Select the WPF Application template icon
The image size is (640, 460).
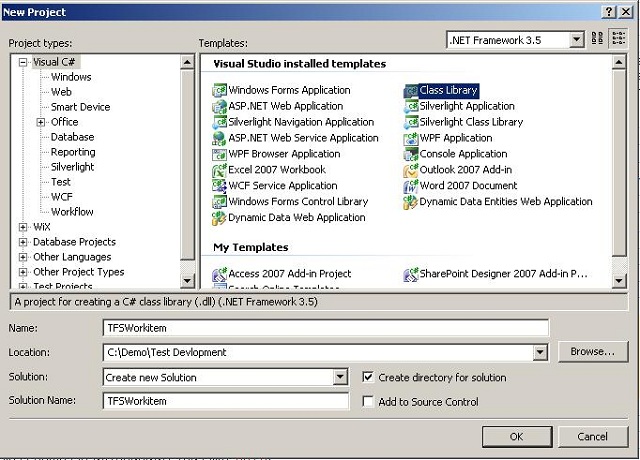click(x=411, y=138)
